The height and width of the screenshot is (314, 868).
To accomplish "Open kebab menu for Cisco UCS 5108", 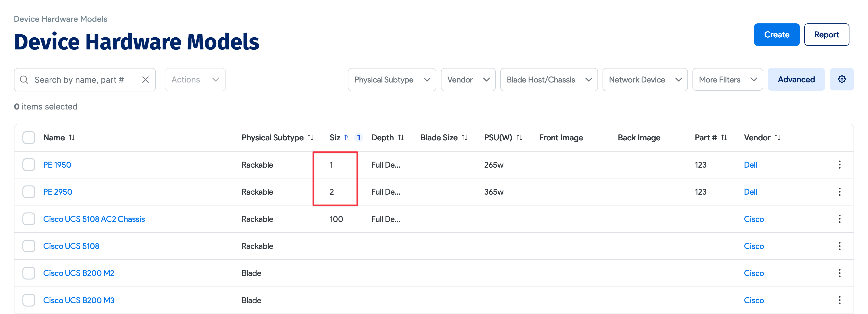I will pos(839,246).
